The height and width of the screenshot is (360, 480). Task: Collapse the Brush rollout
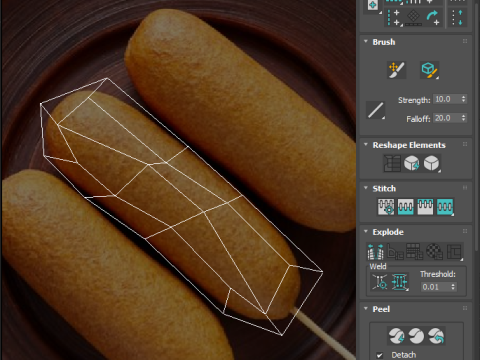pyautogui.click(x=366, y=42)
